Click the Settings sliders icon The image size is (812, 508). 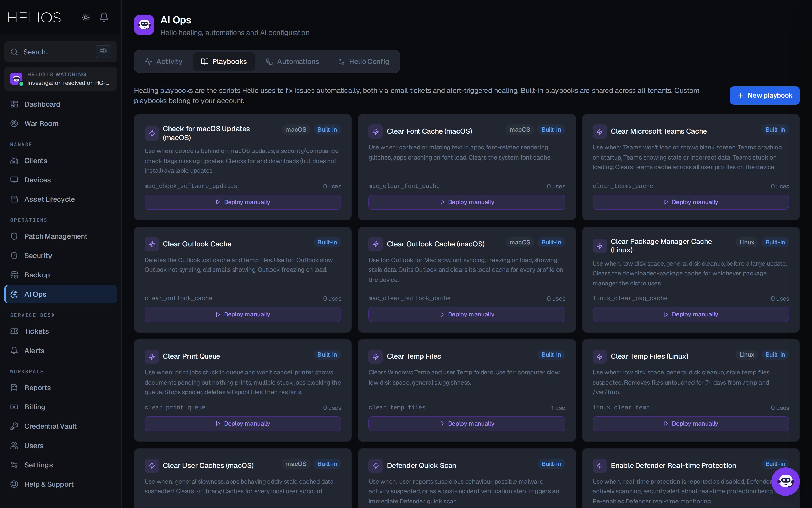pos(14,465)
